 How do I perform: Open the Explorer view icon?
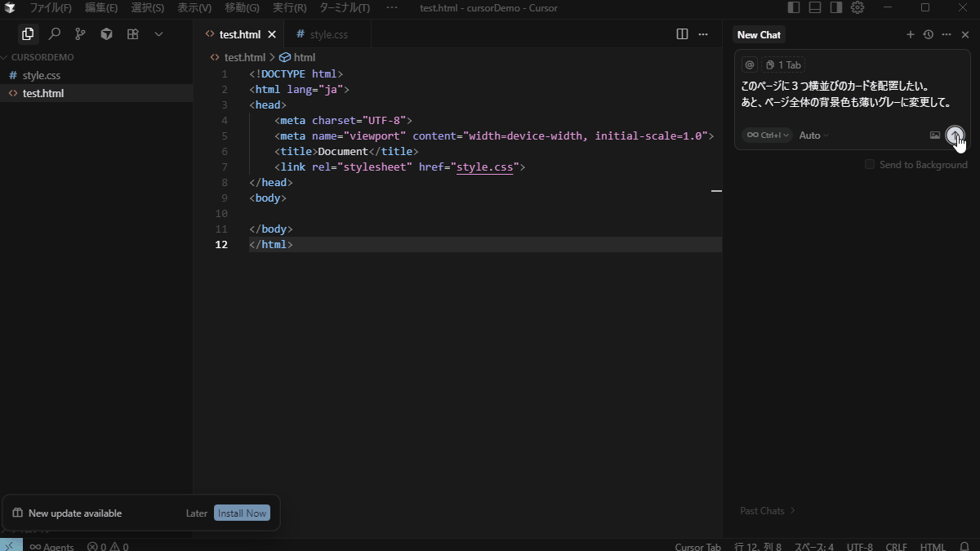click(28, 34)
